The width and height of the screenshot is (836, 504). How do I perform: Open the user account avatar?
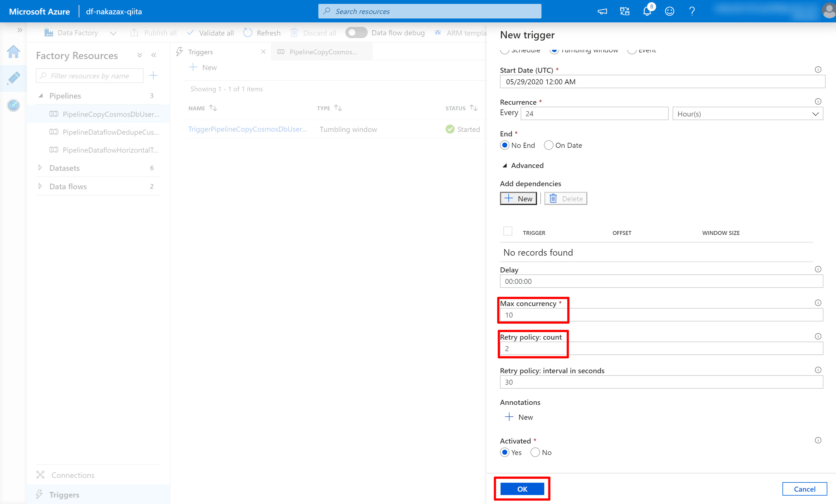pyautogui.click(x=828, y=11)
